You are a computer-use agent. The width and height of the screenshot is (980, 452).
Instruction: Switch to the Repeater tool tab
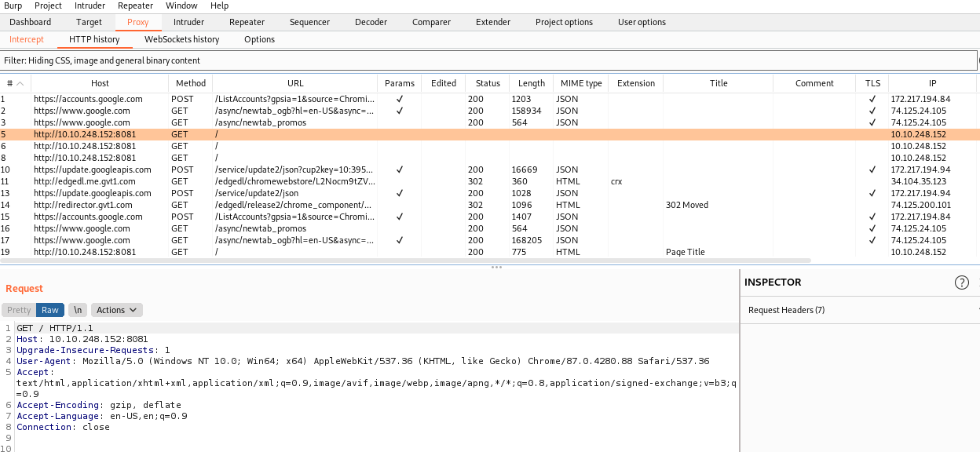coord(247,22)
